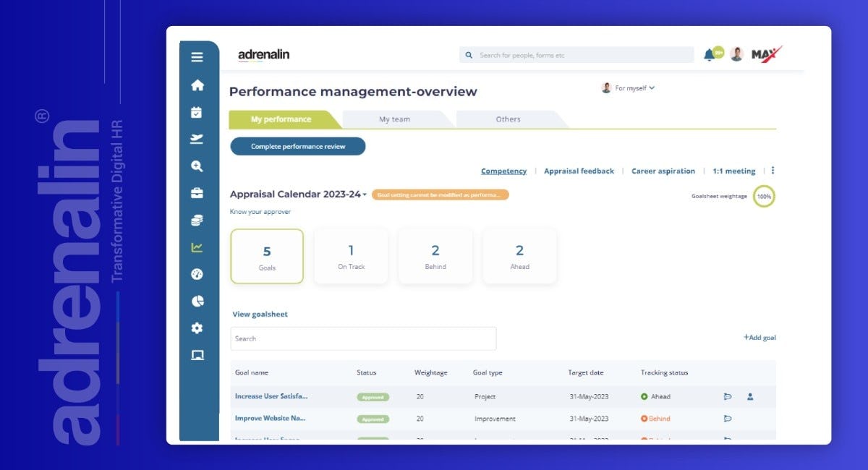The width and height of the screenshot is (868, 470).
Task: Switch to the My team tab
Action: [395, 119]
